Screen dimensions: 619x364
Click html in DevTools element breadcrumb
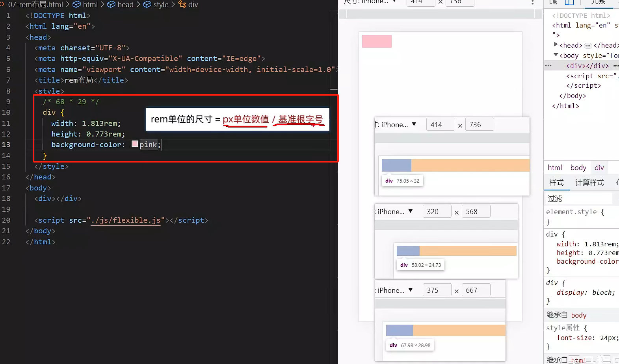point(555,168)
